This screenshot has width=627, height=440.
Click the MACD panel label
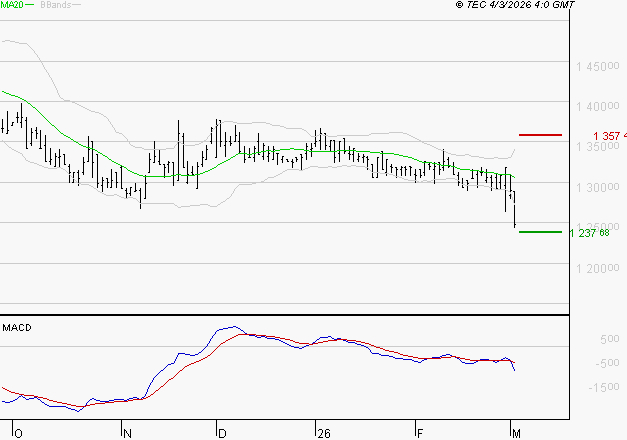pos(17,328)
